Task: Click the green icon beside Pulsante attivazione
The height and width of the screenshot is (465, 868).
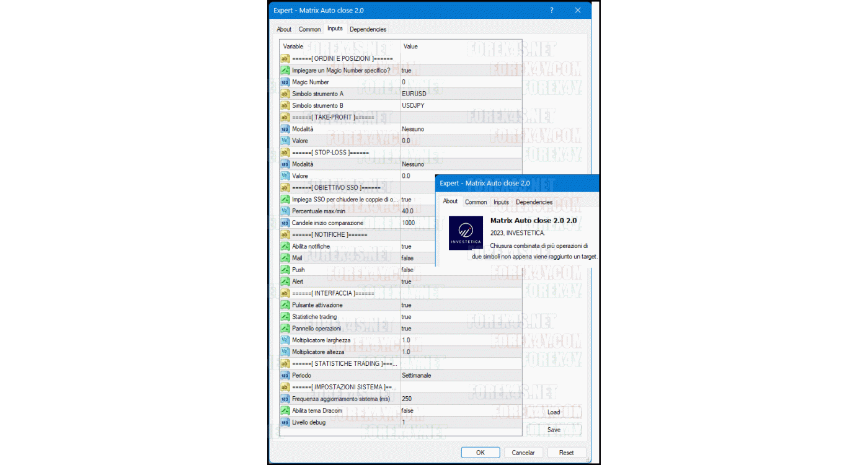Action: coord(285,304)
